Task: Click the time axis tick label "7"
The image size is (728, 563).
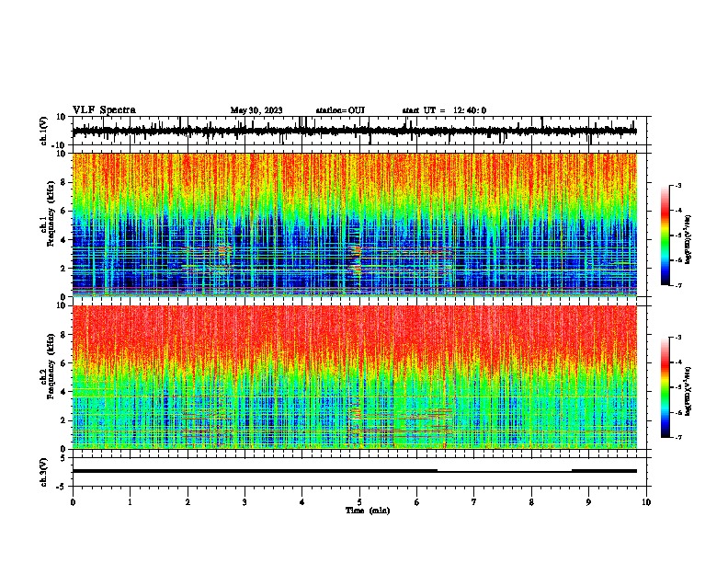Action: (474, 502)
